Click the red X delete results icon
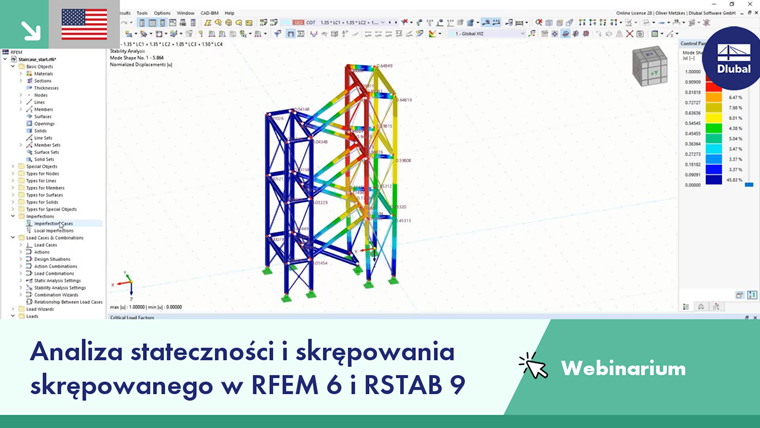Screen dimensions: 760x428 pos(630,34)
